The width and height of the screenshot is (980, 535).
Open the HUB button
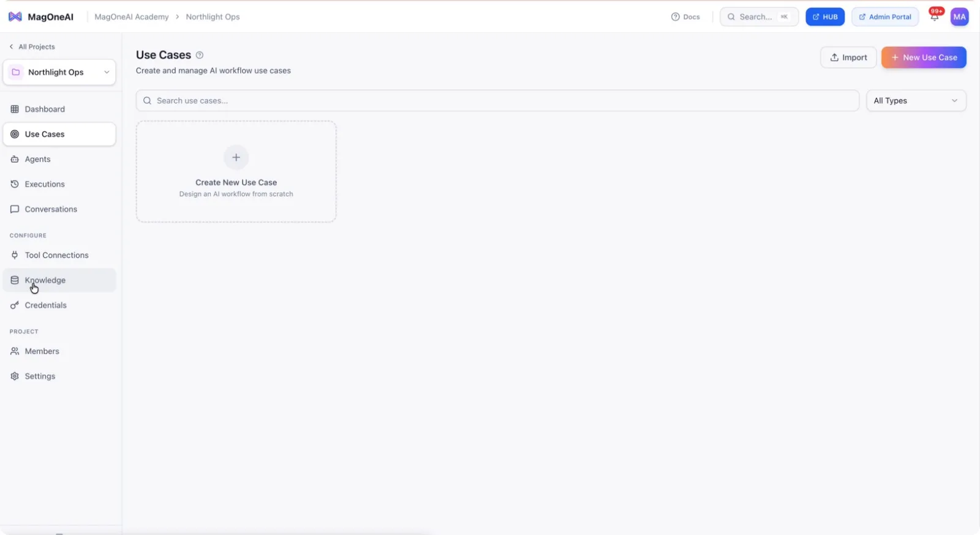tap(825, 17)
